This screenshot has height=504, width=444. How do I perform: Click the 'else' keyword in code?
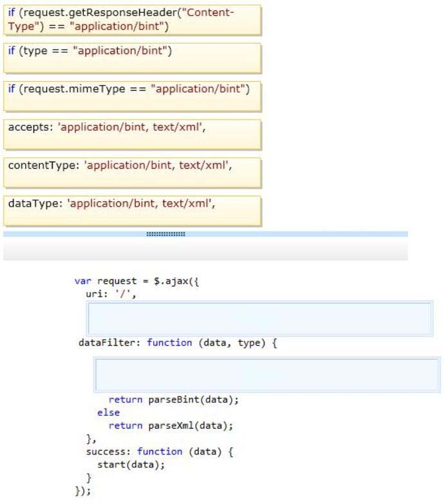(108, 413)
